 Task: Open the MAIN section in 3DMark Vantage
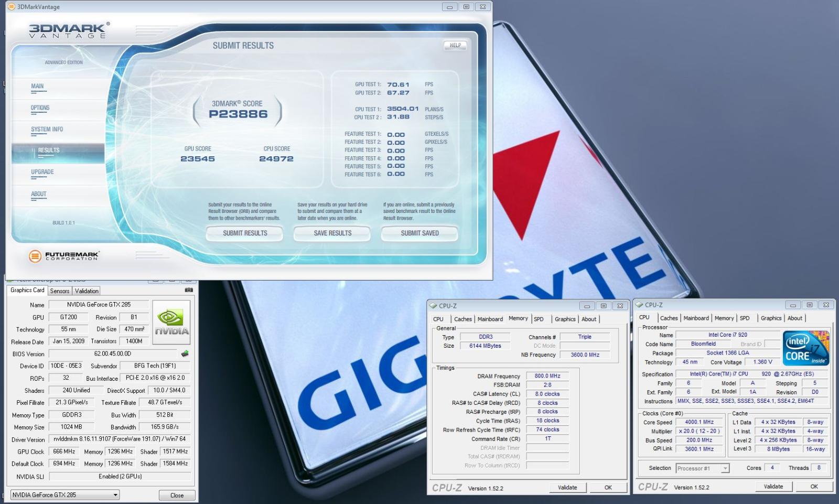pyautogui.click(x=37, y=86)
